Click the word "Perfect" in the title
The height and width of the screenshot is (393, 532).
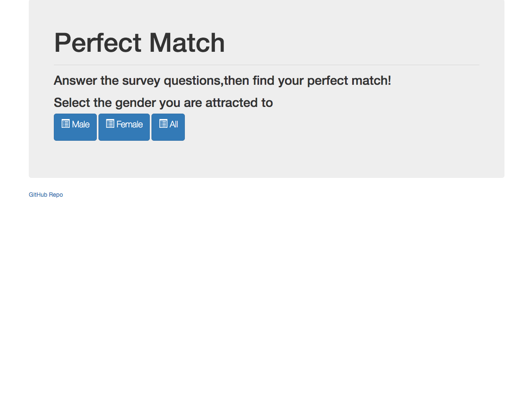coord(98,43)
